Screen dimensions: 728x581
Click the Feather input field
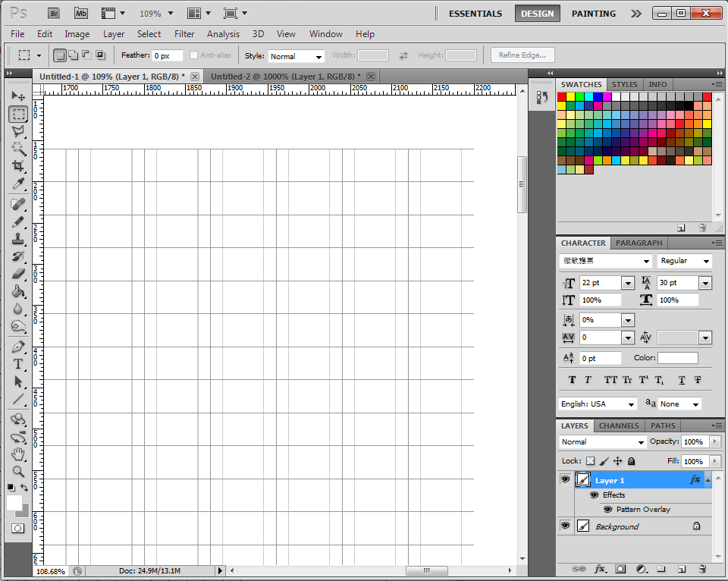tap(167, 56)
